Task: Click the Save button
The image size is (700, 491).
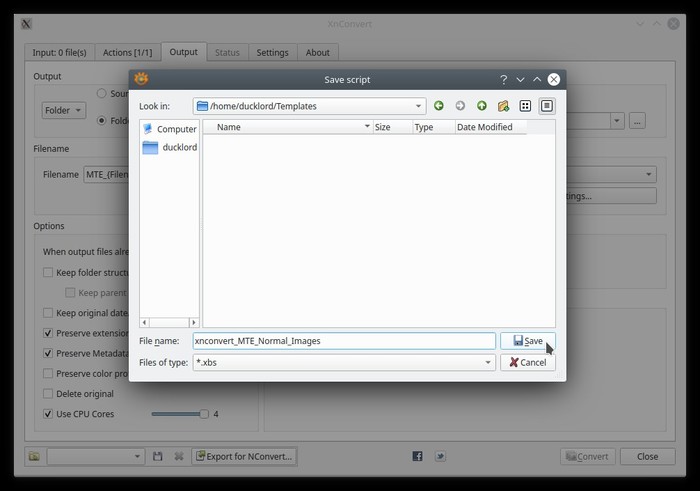Action: coord(528,341)
